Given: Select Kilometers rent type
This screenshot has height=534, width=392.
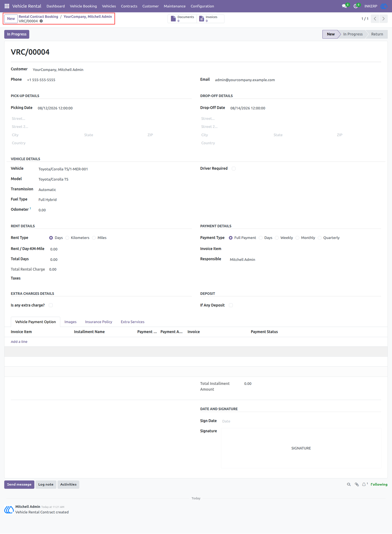Looking at the screenshot, I should pyautogui.click(x=67, y=238).
